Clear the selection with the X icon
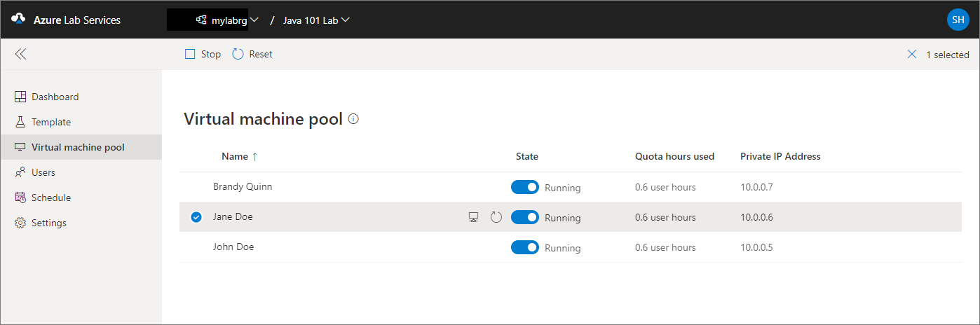Image resolution: width=980 pixels, height=325 pixels. tap(911, 54)
